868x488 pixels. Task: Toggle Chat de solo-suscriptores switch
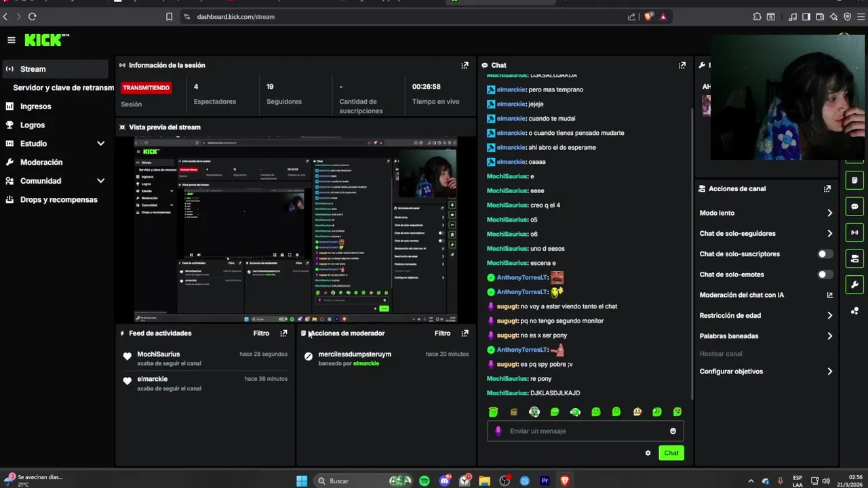point(825,254)
